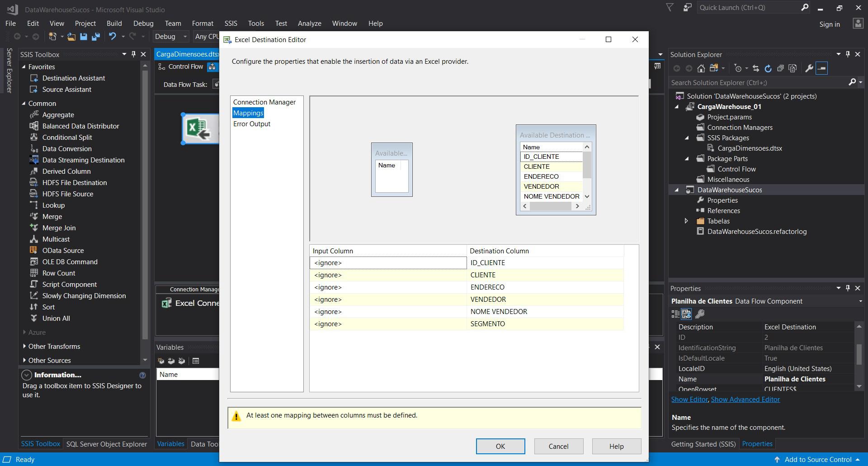Image resolution: width=868 pixels, height=466 pixels.
Task: Open the Build menu
Action: pos(114,24)
